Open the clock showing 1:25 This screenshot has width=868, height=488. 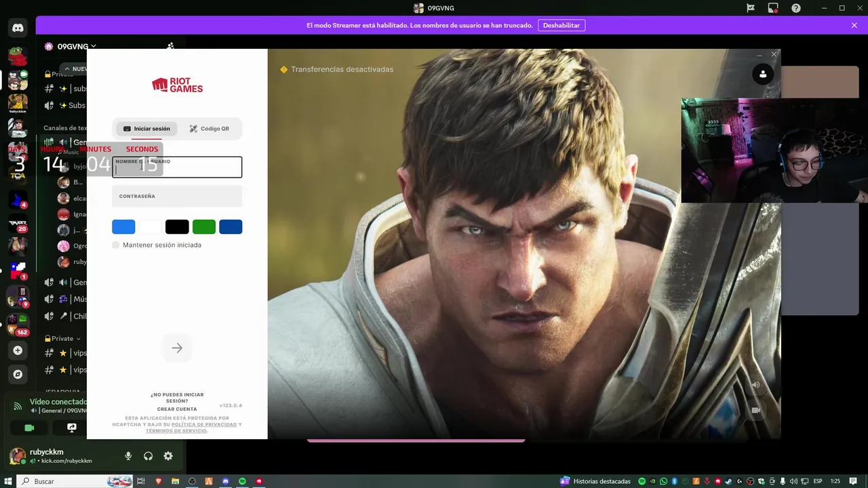[x=835, y=481]
